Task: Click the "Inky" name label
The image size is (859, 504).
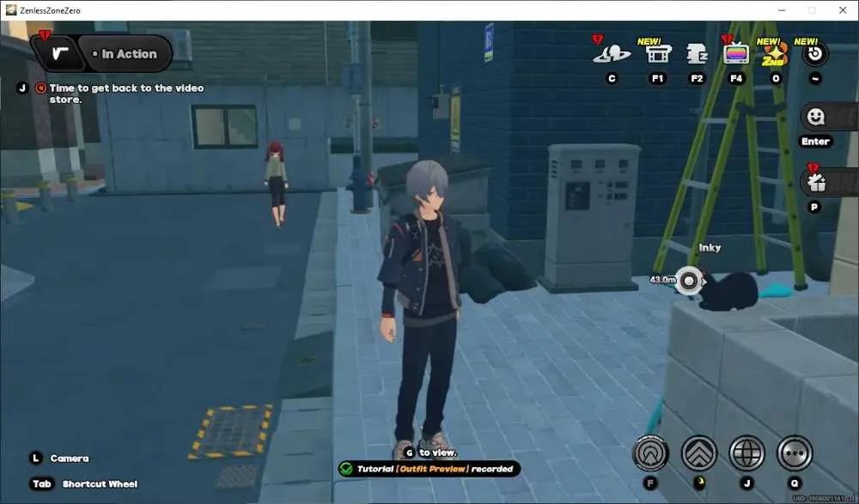Action: pos(710,247)
